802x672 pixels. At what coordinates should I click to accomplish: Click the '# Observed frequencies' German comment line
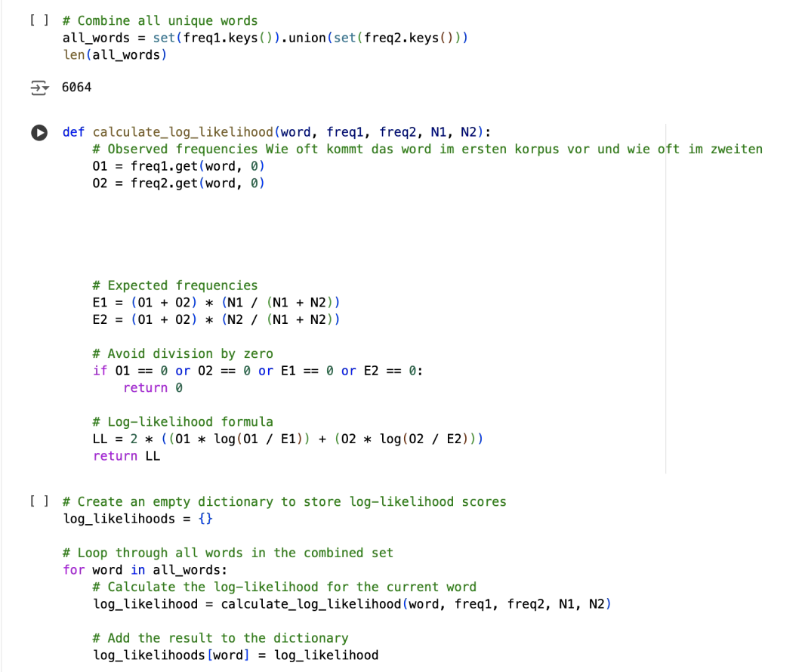427,150
